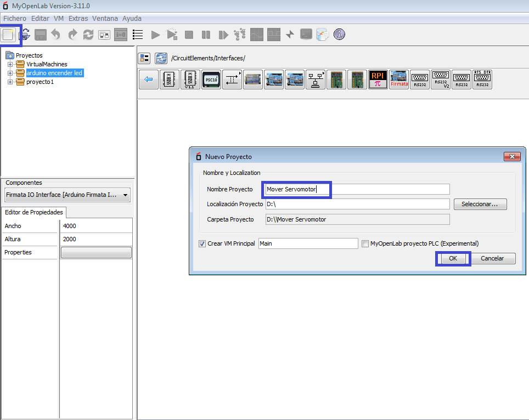Click the Nombre Proyecto text field
529x420 pixels.
point(357,189)
